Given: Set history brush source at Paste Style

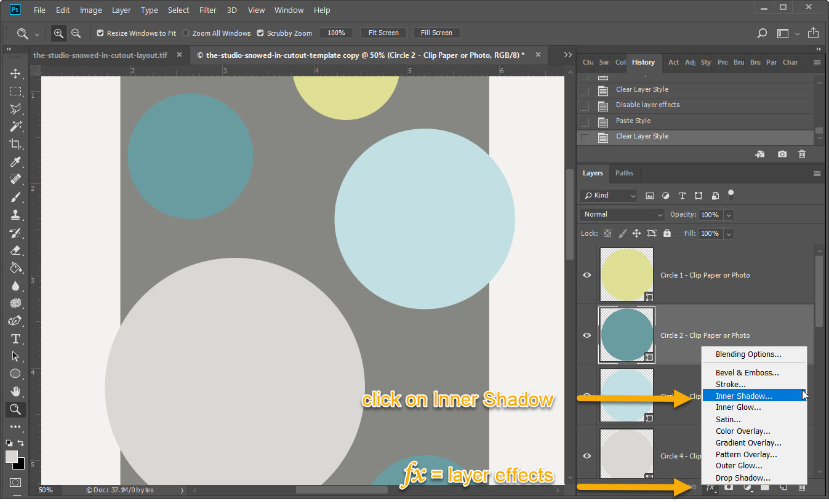Looking at the screenshot, I should point(585,121).
